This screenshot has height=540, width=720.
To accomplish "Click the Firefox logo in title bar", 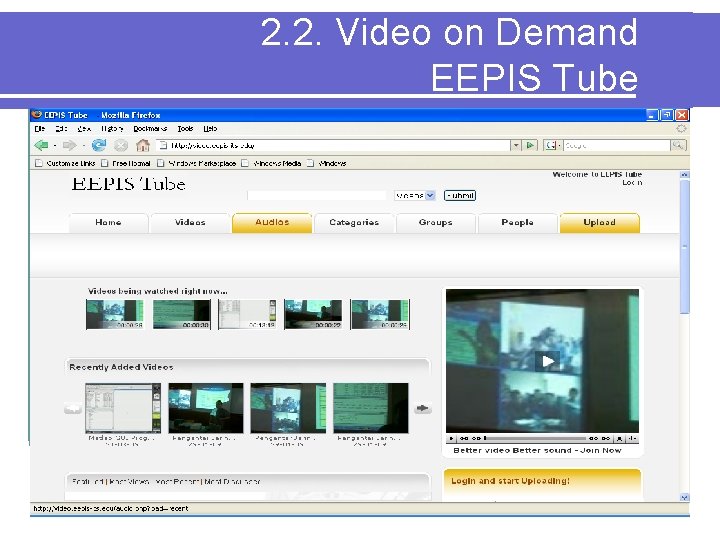I will 37,115.
